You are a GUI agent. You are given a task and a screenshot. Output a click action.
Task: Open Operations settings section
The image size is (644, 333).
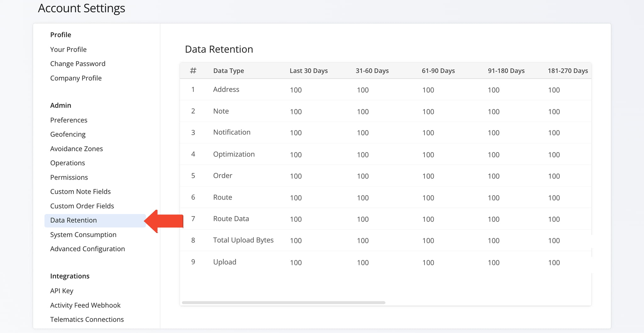point(67,163)
